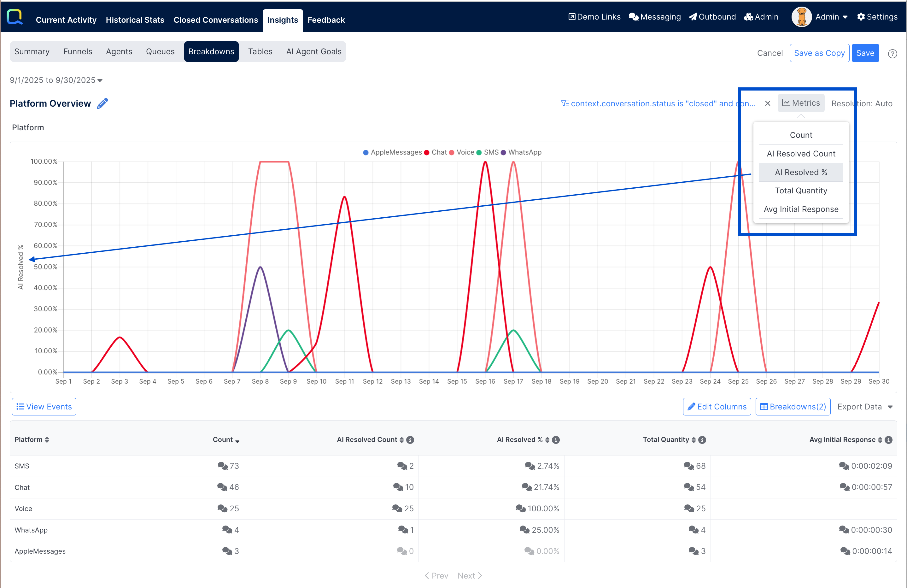Click the info icon next to Total Quantity
Image resolution: width=907 pixels, height=588 pixels.
coord(702,440)
